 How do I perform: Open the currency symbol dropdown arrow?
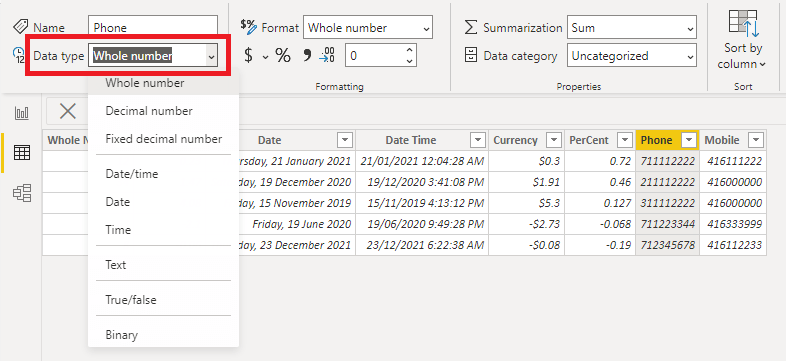[265, 57]
